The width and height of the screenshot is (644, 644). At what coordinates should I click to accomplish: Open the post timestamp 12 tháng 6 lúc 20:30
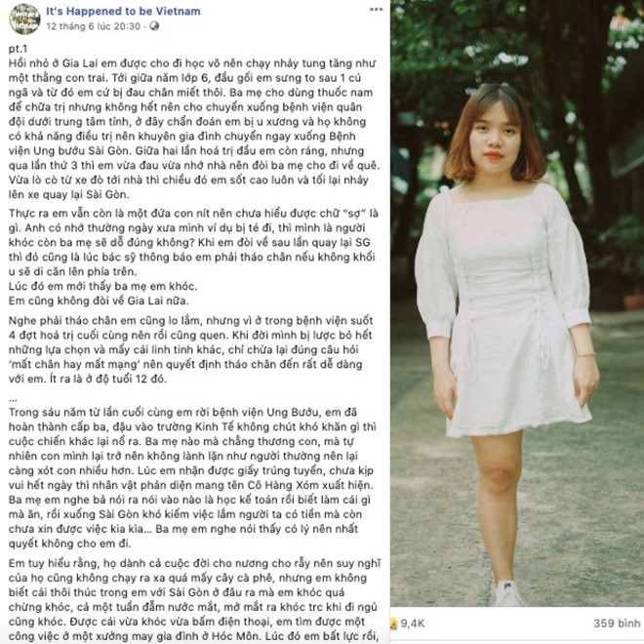pos(94,26)
